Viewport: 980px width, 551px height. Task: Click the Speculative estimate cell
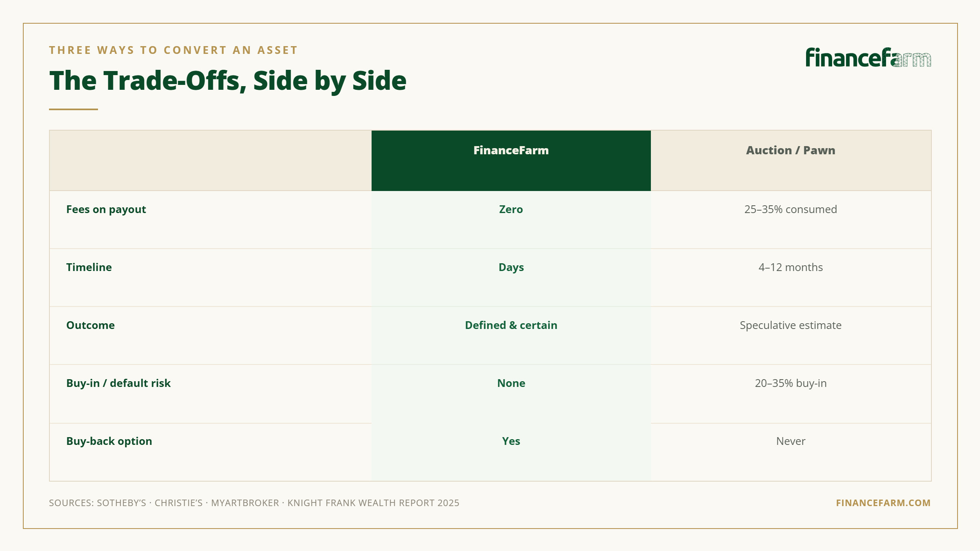point(791,335)
